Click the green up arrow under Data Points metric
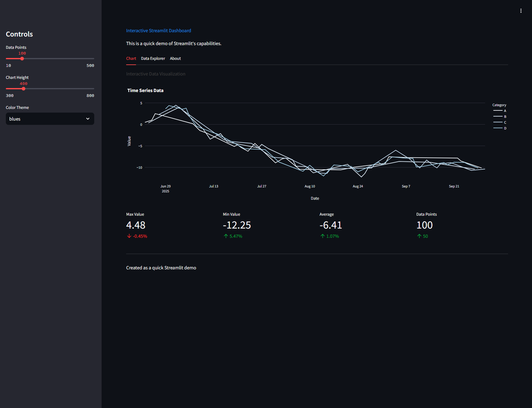Image resolution: width=532 pixels, height=408 pixels. (x=419, y=236)
